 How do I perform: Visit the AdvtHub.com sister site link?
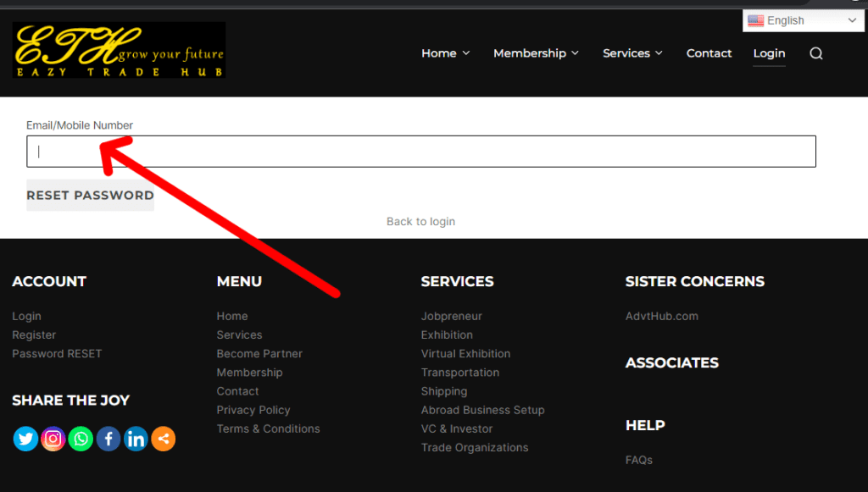coord(661,316)
